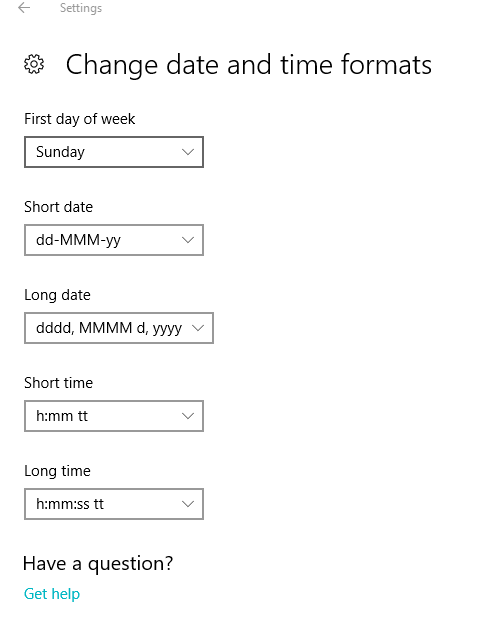
Task: Click the Long date label
Action: tap(57, 295)
